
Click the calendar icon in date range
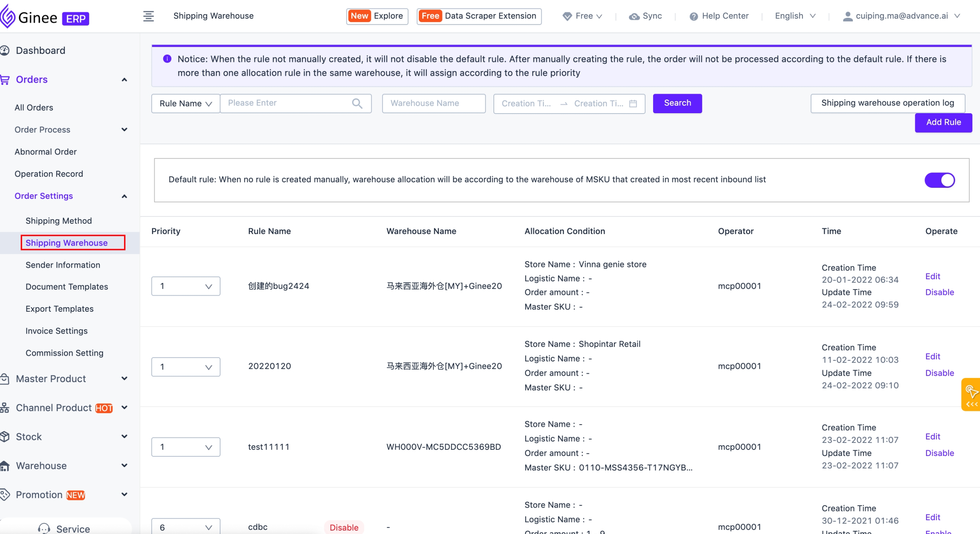point(633,104)
